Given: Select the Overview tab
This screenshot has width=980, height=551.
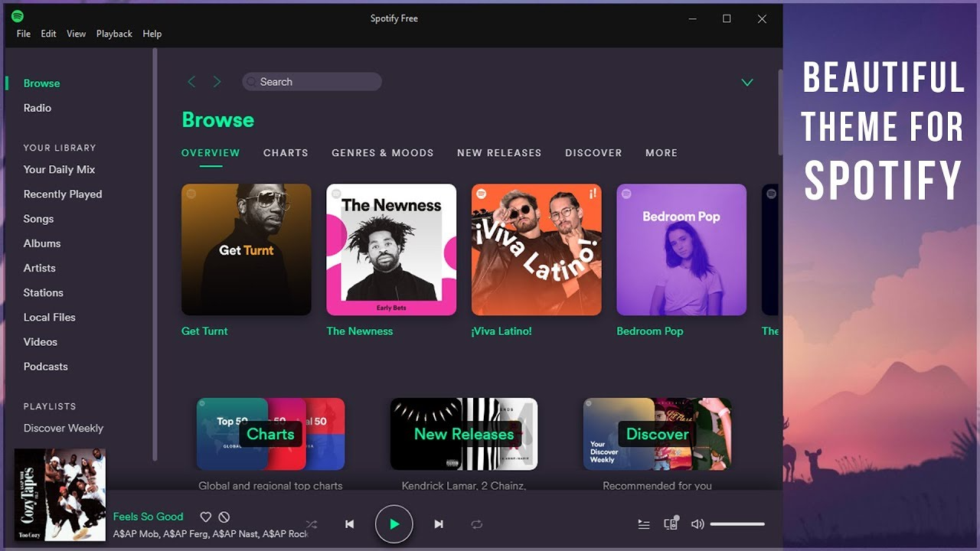Looking at the screenshot, I should [x=211, y=153].
